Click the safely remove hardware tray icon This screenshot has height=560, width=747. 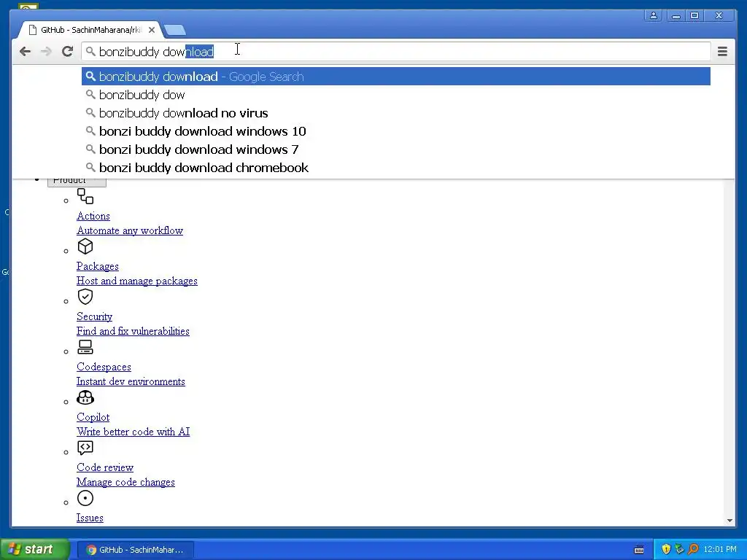[x=679, y=549]
